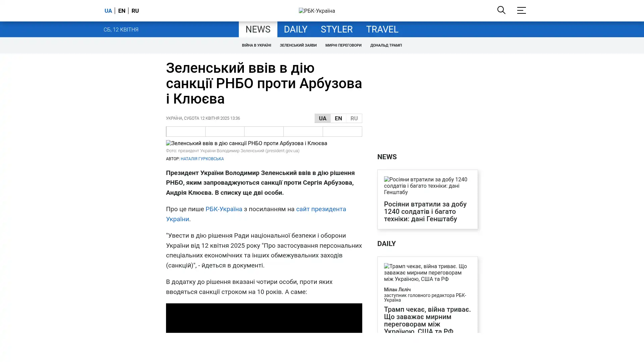Screen dimensions: 644x362
Task: Open headline Трамп чекає, війна триває
Action: point(427,320)
